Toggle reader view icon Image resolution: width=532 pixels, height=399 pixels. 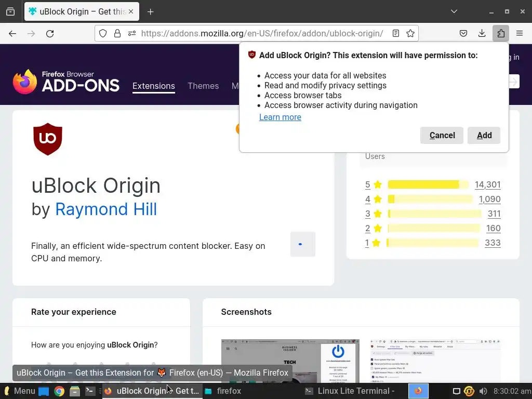coord(395,33)
